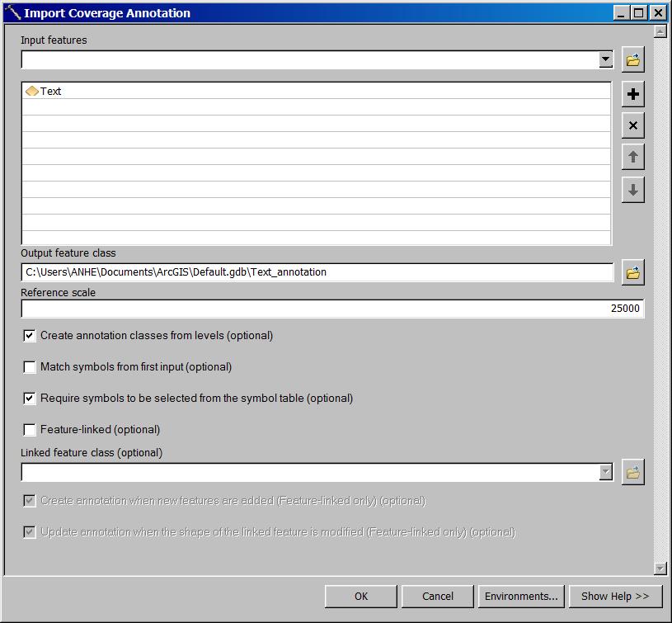Expand the Show Help >> panel
672x623 pixels.
pyautogui.click(x=615, y=597)
